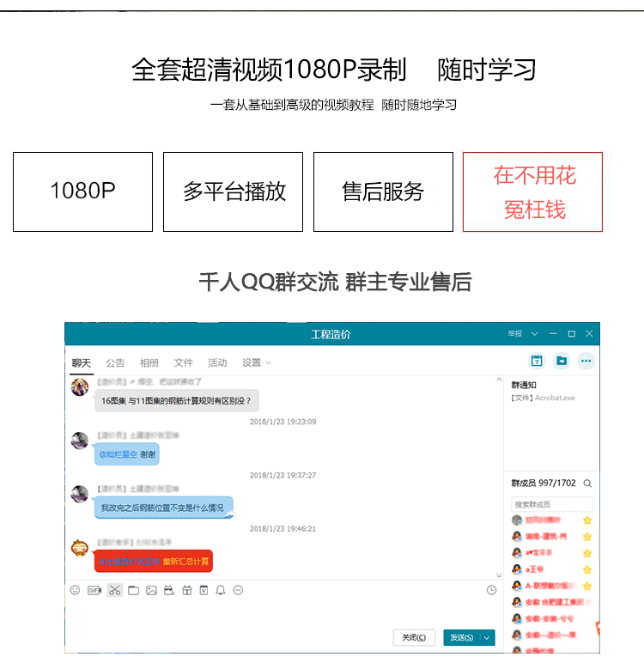Open the folder send-file icon
This screenshot has width=644, height=669.
point(134,590)
